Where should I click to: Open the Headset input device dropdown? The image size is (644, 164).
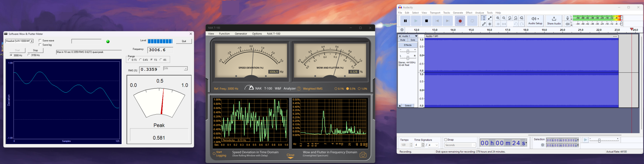[x=19, y=41]
